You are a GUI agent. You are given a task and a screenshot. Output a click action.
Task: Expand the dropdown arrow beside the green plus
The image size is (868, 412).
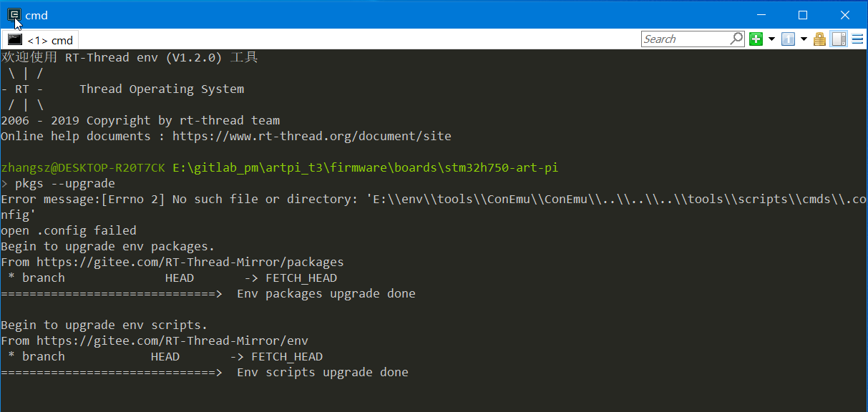pyautogui.click(x=771, y=39)
